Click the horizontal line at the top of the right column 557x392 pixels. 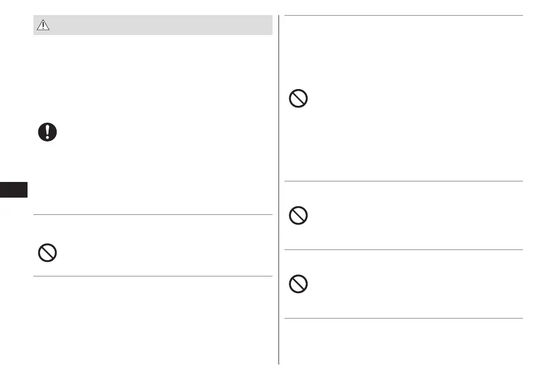pos(403,16)
